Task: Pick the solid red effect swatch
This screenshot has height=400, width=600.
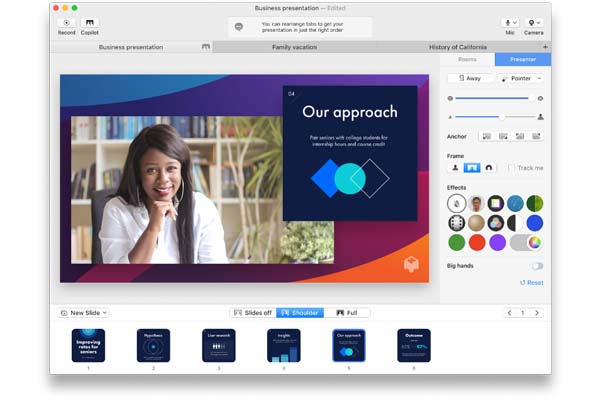Action: 476,242
